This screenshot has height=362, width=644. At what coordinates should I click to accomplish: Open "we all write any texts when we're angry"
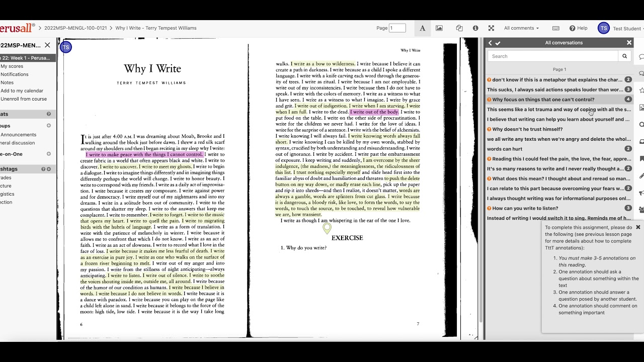coord(559,139)
